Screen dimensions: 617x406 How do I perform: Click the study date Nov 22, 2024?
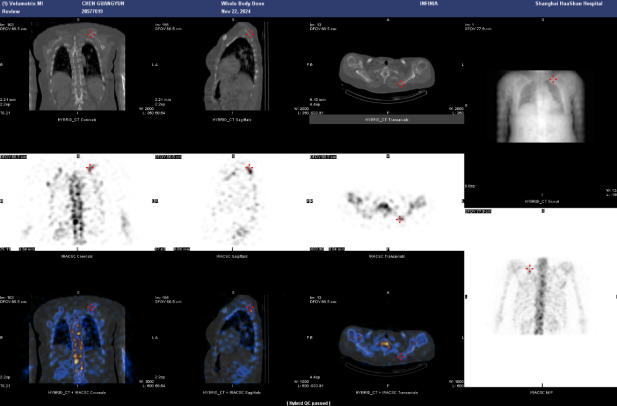[236, 11]
